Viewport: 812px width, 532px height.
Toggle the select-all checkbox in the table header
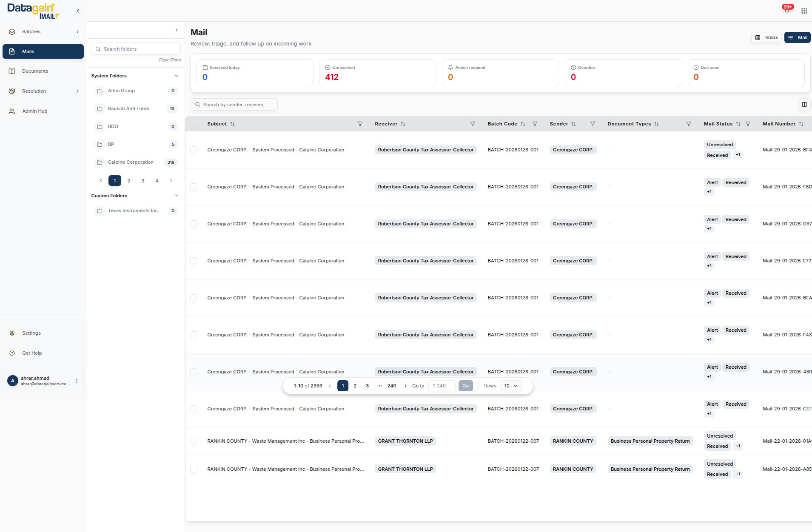pyautogui.click(x=194, y=124)
